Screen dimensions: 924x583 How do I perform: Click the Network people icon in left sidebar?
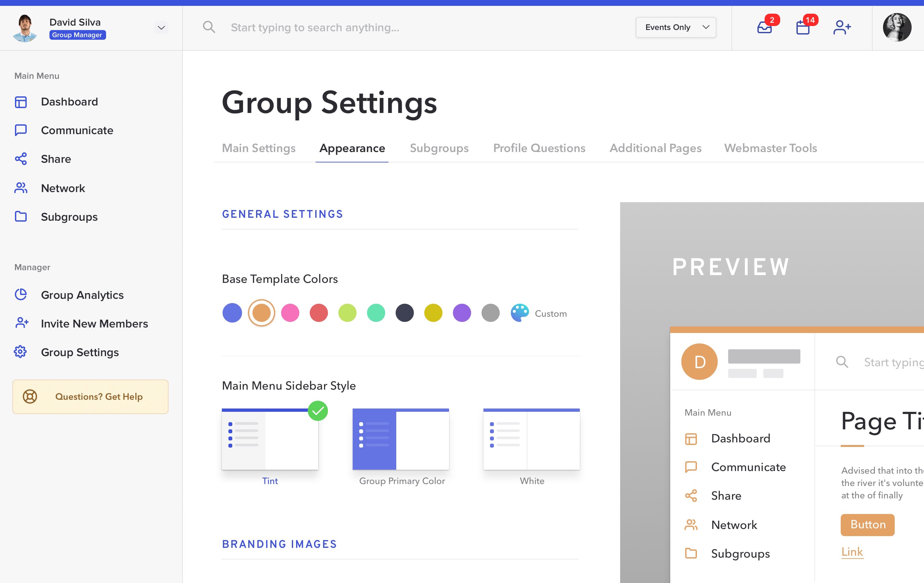pyautogui.click(x=21, y=188)
